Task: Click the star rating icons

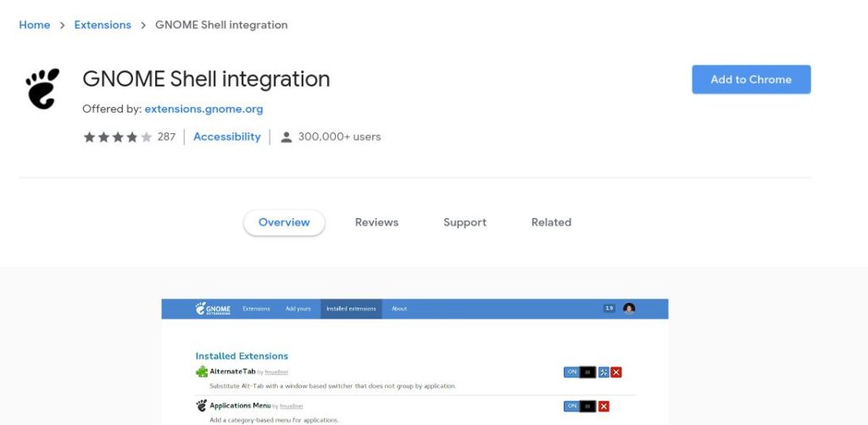Action: click(117, 137)
